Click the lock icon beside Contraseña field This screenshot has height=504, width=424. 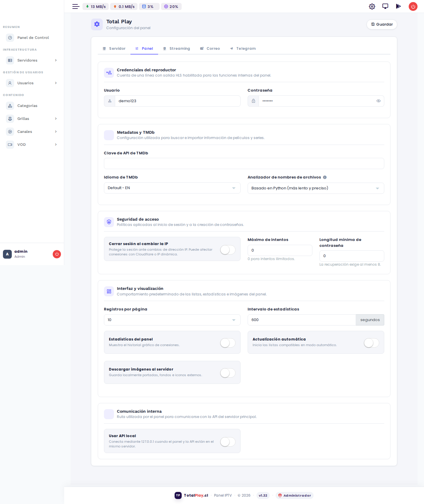(253, 101)
